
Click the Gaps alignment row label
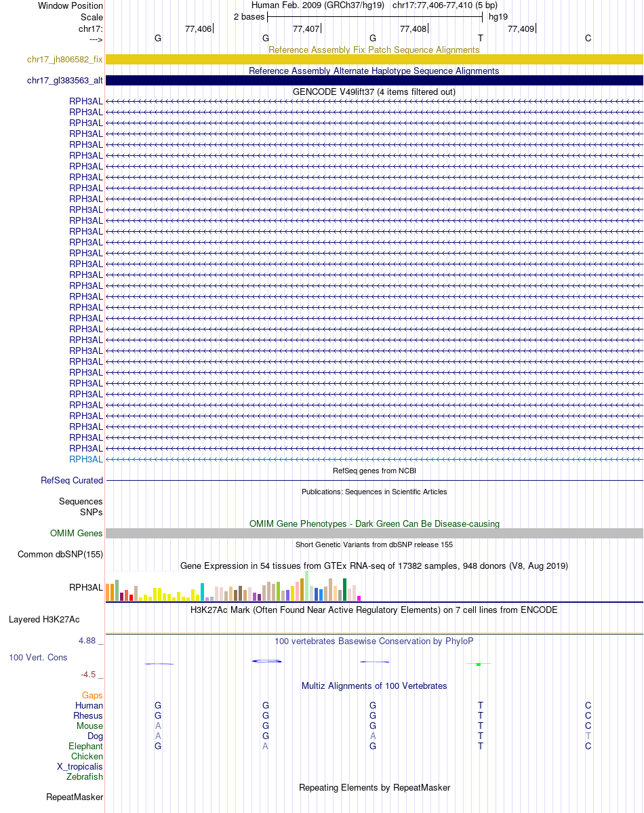click(x=92, y=695)
